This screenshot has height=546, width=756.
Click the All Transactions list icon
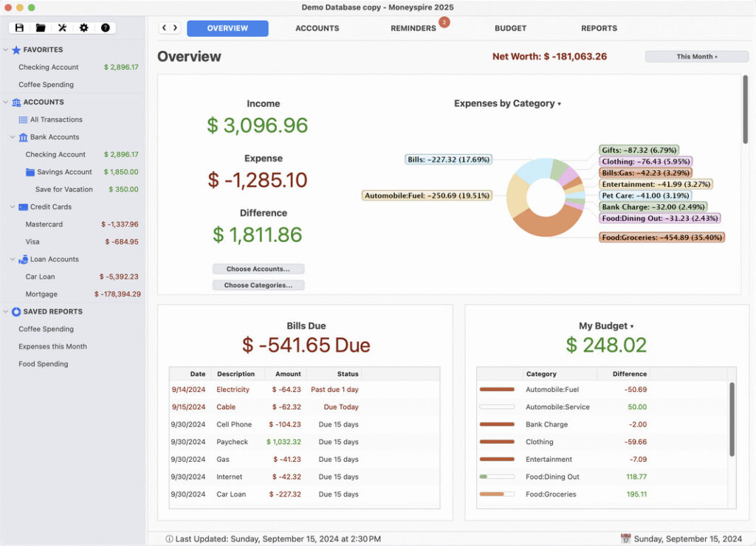tap(24, 120)
